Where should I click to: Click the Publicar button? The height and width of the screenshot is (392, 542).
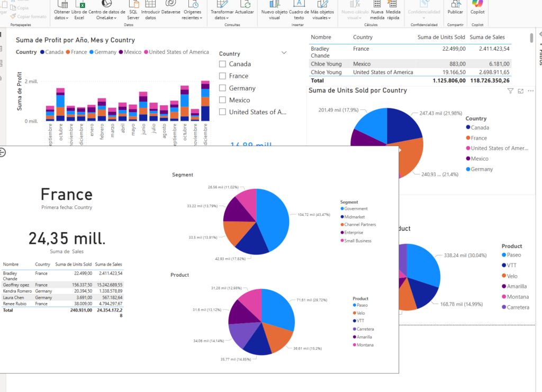[x=455, y=7]
